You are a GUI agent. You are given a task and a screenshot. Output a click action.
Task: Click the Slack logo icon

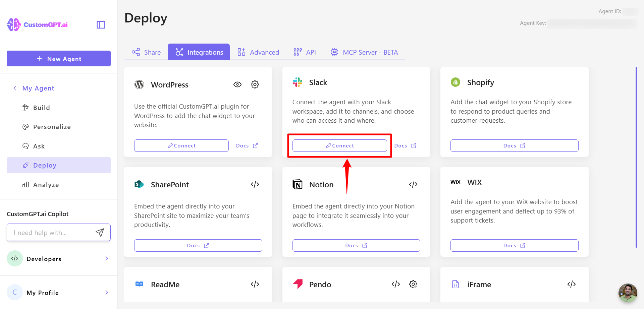pos(298,82)
